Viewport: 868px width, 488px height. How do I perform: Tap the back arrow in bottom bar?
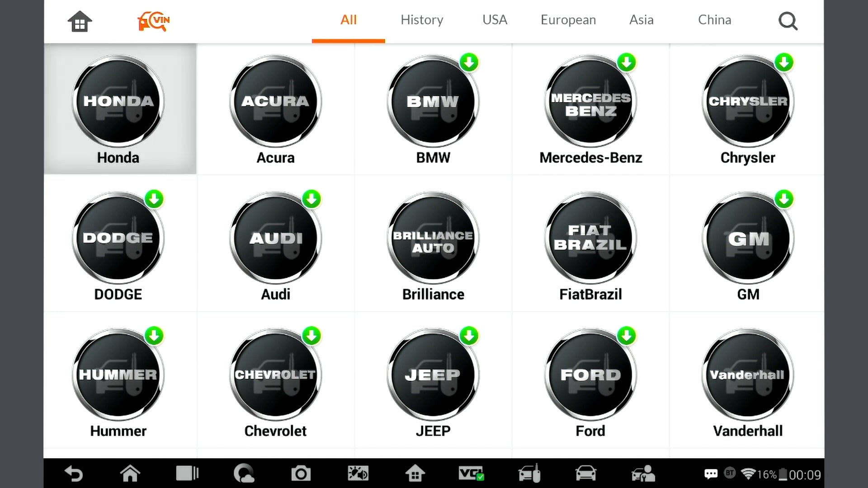click(x=74, y=474)
